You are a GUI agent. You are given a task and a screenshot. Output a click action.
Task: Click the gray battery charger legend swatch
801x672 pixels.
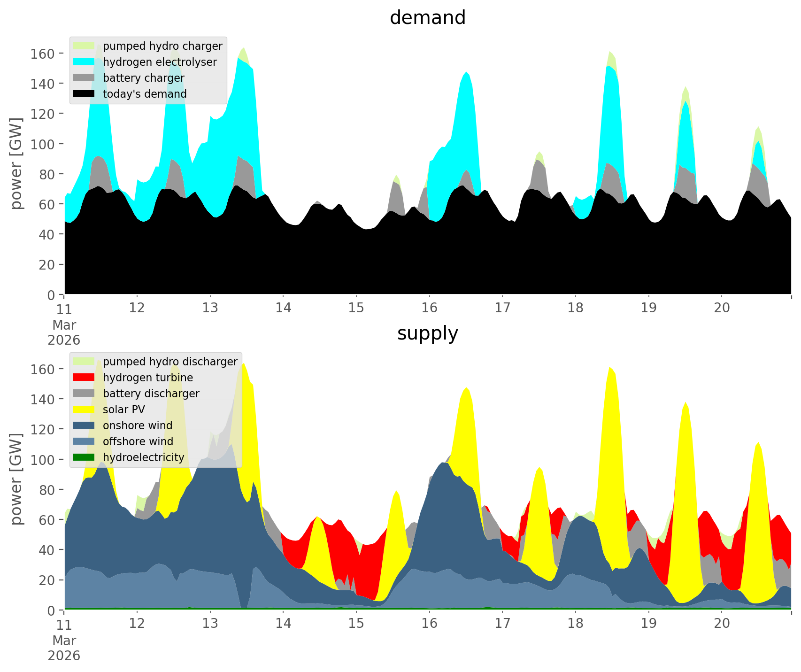tap(84, 78)
